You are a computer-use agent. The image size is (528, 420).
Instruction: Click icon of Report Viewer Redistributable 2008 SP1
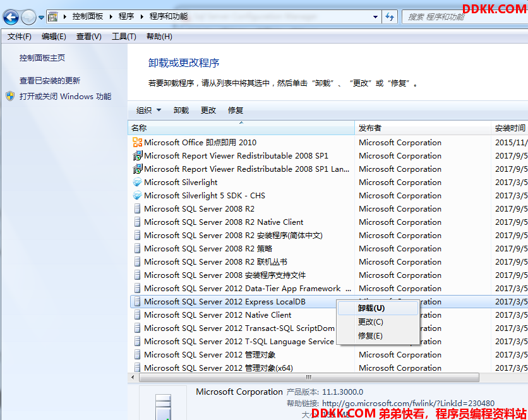[138, 155]
